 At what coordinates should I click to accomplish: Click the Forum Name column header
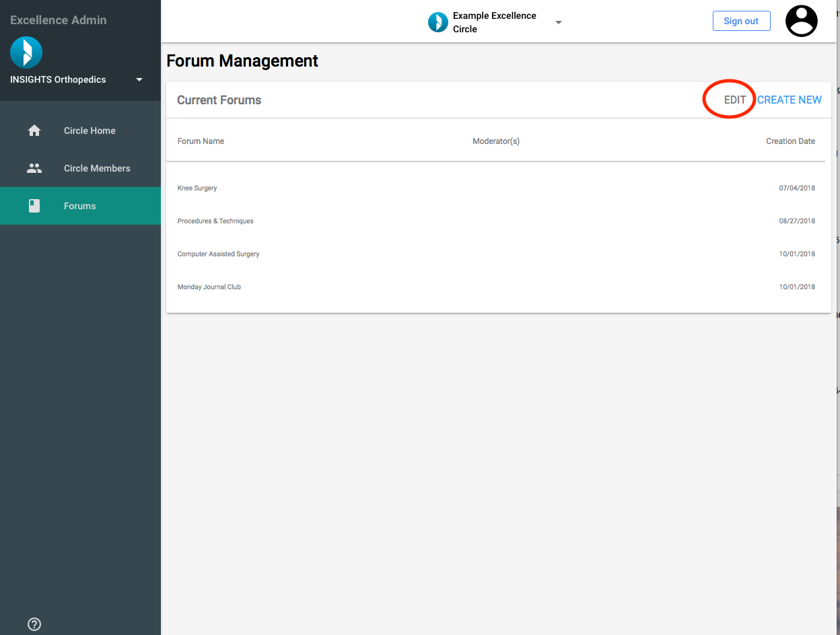click(x=201, y=141)
